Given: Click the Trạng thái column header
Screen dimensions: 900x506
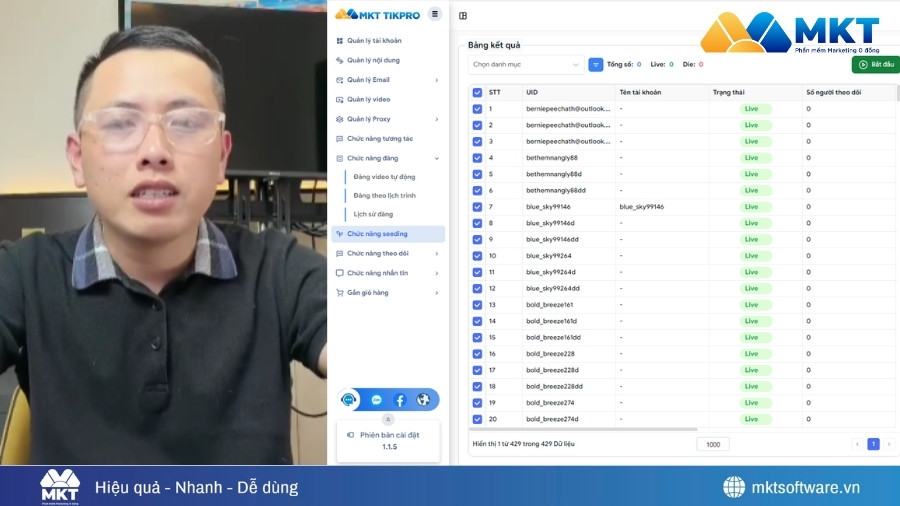Looking at the screenshot, I should [728, 92].
